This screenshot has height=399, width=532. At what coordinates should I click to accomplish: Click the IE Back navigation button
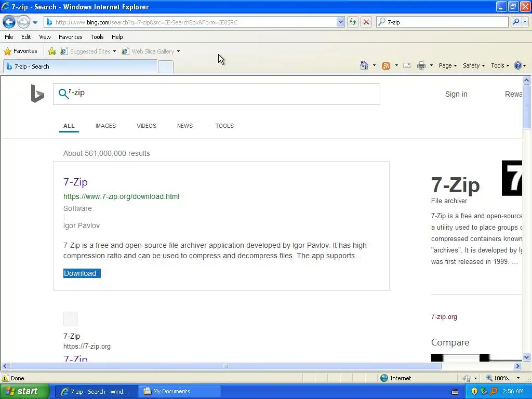[x=9, y=22]
